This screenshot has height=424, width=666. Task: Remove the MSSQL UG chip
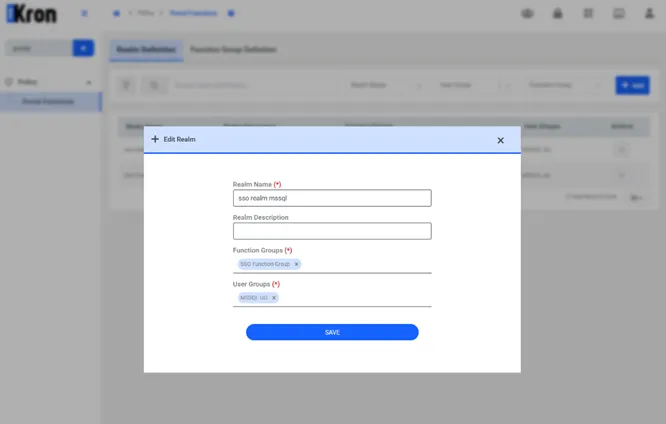[274, 298]
